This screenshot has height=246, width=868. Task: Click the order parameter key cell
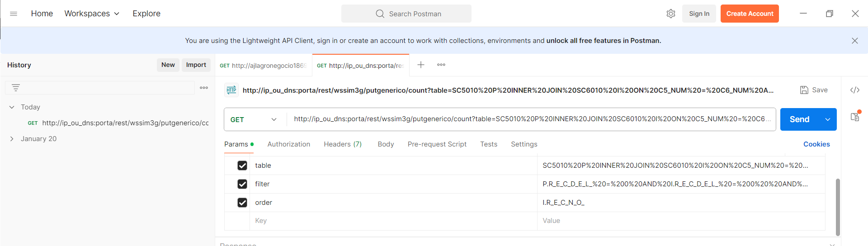[393, 203]
